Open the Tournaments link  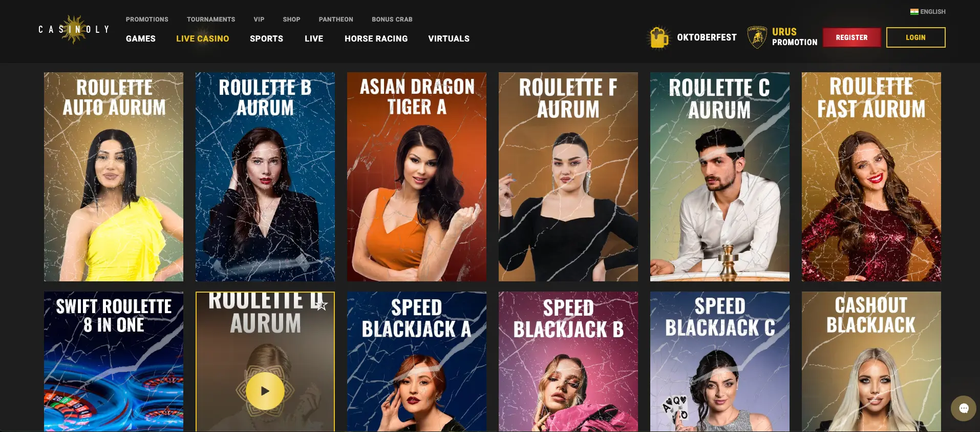[211, 19]
